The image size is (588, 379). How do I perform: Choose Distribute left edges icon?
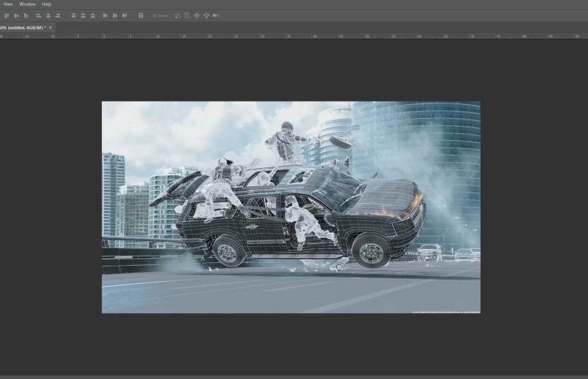105,15
